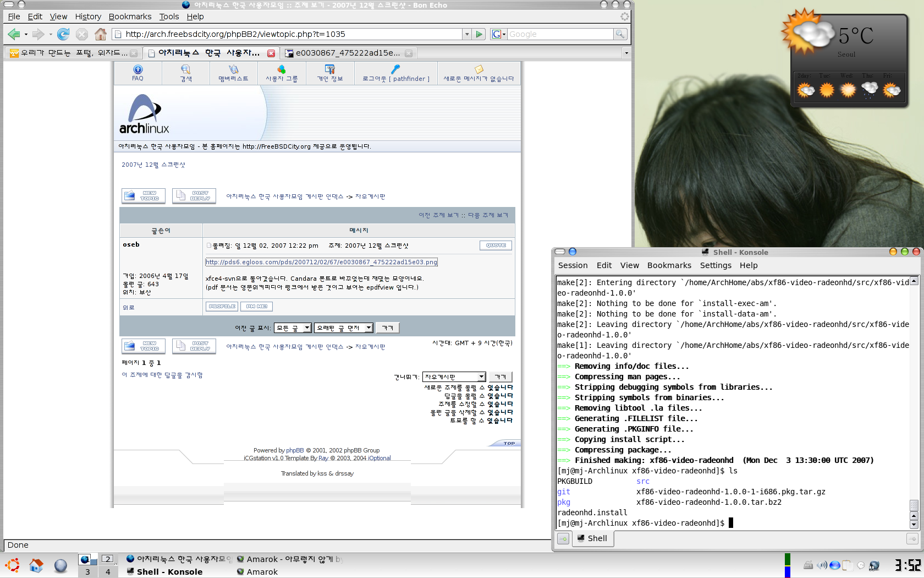Screen dimensions: 924x578
Task: Open the Konsole Bookmarks menu
Action: (669, 265)
